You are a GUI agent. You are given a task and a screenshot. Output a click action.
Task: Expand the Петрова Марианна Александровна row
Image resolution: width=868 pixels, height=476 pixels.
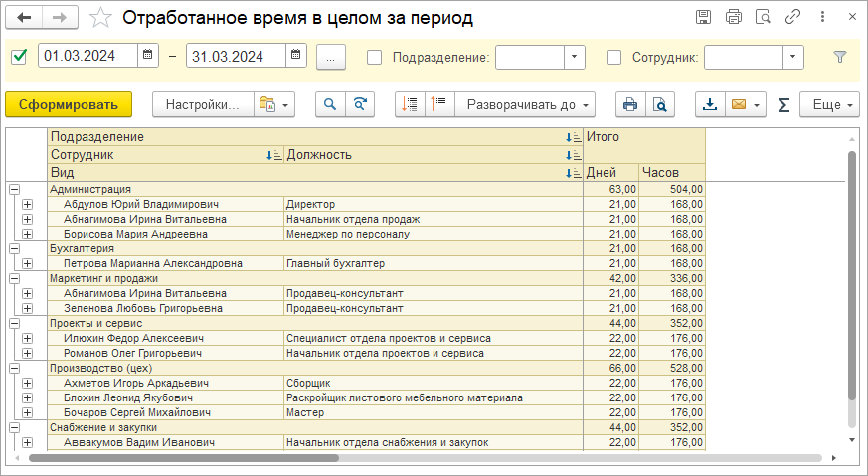click(27, 264)
